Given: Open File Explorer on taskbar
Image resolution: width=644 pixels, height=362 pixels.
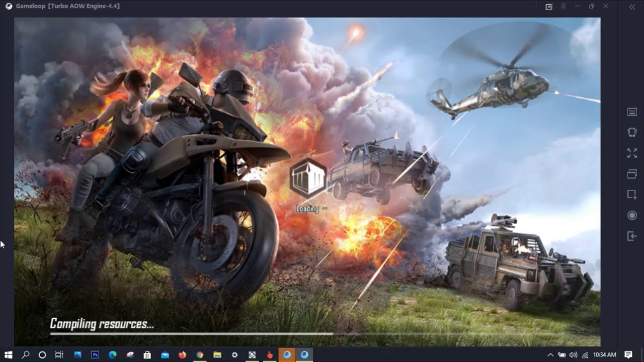Looking at the screenshot, I should coord(217,354).
